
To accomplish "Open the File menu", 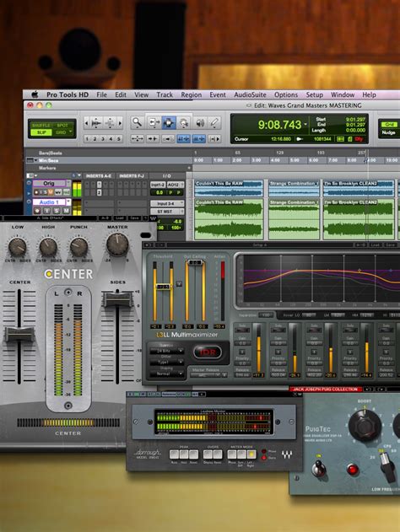I will tap(101, 95).
